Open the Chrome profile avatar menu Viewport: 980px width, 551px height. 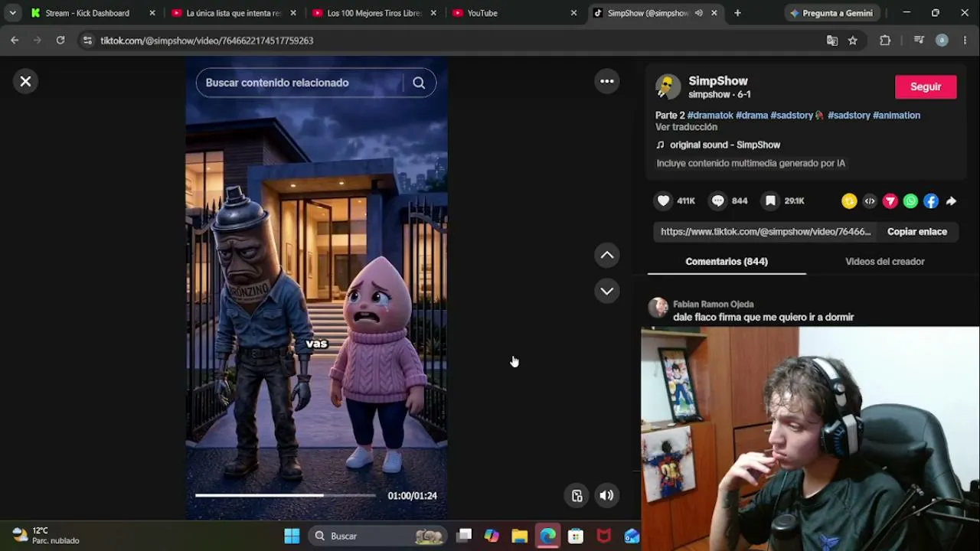point(942,41)
